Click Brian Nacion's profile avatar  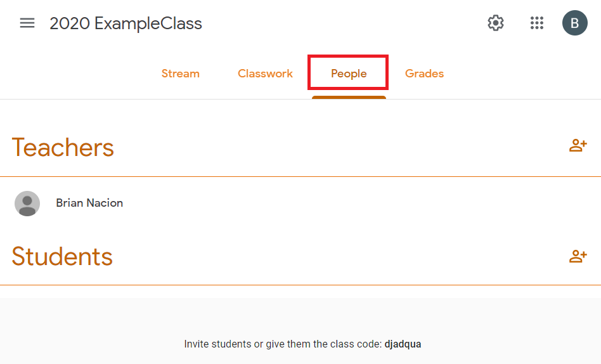[x=27, y=204]
